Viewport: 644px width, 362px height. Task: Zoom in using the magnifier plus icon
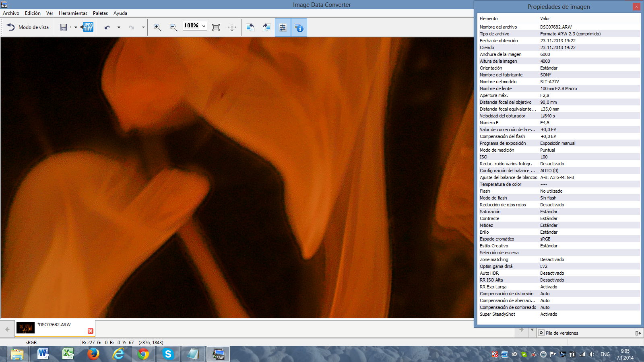(x=157, y=27)
